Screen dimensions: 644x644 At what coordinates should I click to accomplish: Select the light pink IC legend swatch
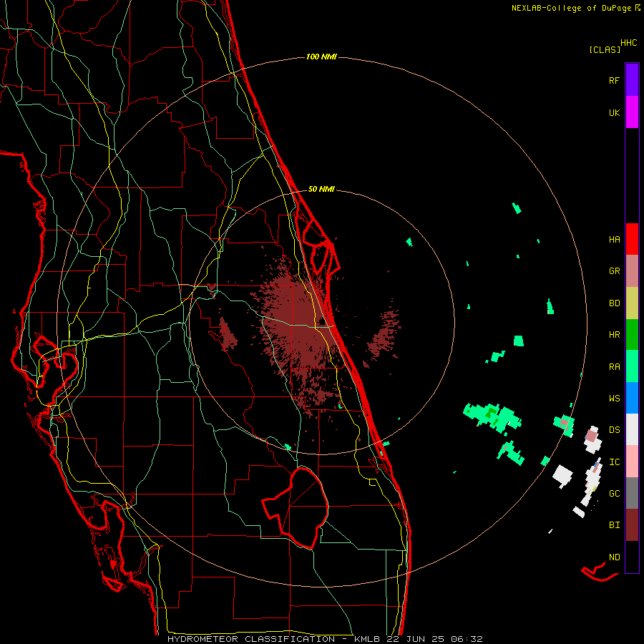(x=632, y=462)
